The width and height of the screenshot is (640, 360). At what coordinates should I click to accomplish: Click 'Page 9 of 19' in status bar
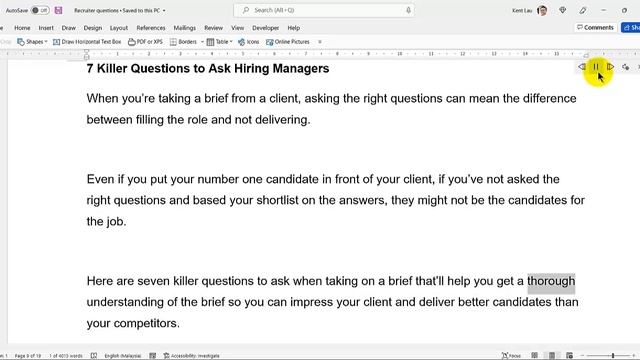pos(28,356)
